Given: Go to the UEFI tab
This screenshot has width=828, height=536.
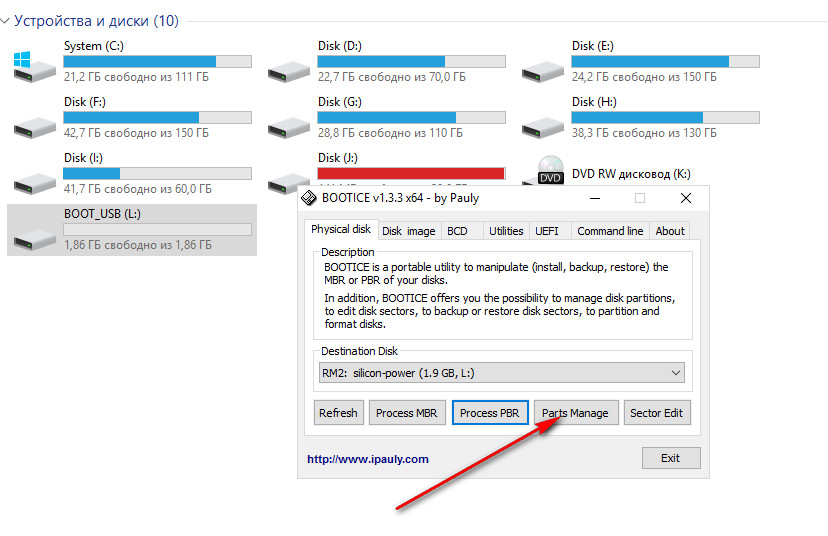Looking at the screenshot, I should click(x=546, y=231).
